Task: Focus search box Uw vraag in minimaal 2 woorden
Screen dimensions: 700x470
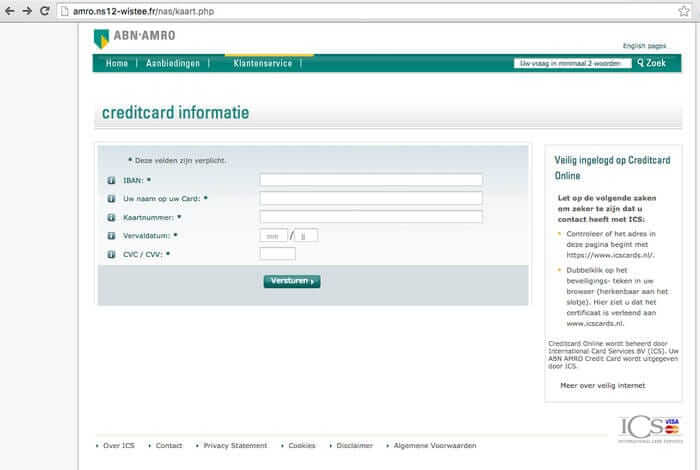Action: click(x=572, y=63)
